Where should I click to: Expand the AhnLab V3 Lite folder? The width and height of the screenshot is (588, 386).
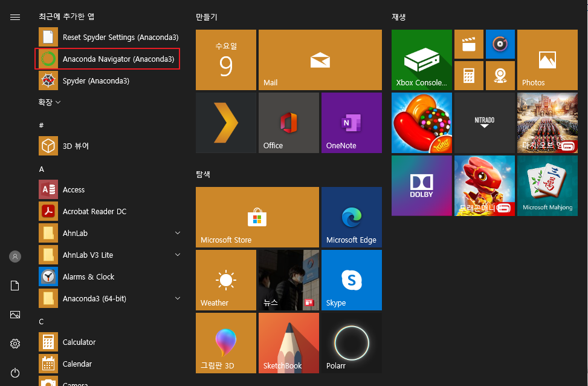(109, 255)
